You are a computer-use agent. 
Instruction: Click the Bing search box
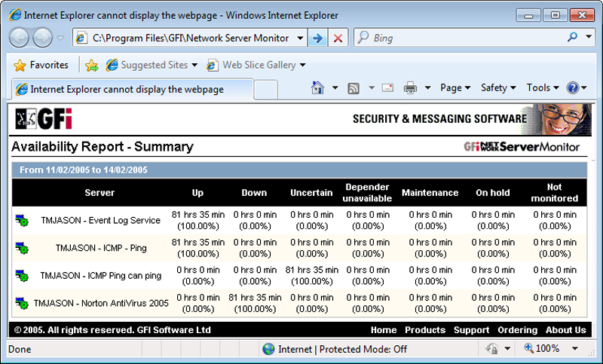click(x=460, y=38)
